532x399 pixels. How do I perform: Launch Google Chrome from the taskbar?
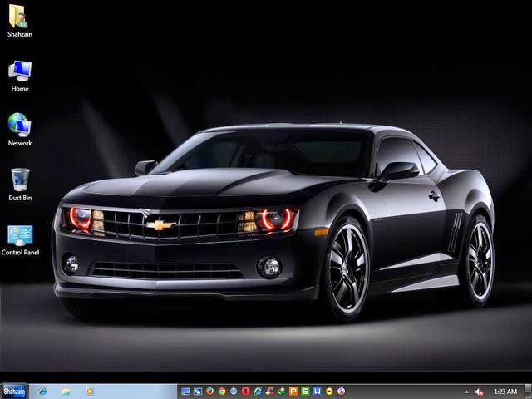click(x=222, y=392)
